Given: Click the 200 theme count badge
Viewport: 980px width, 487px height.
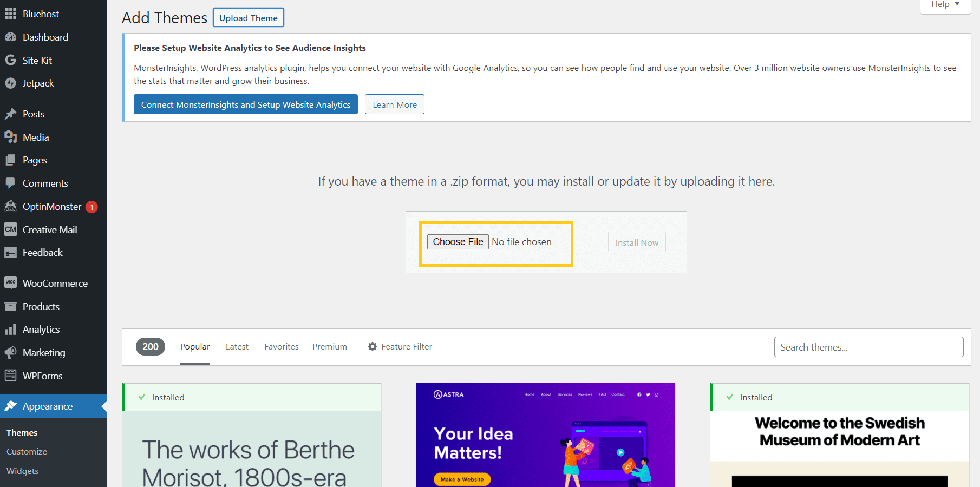Looking at the screenshot, I should point(151,347).
